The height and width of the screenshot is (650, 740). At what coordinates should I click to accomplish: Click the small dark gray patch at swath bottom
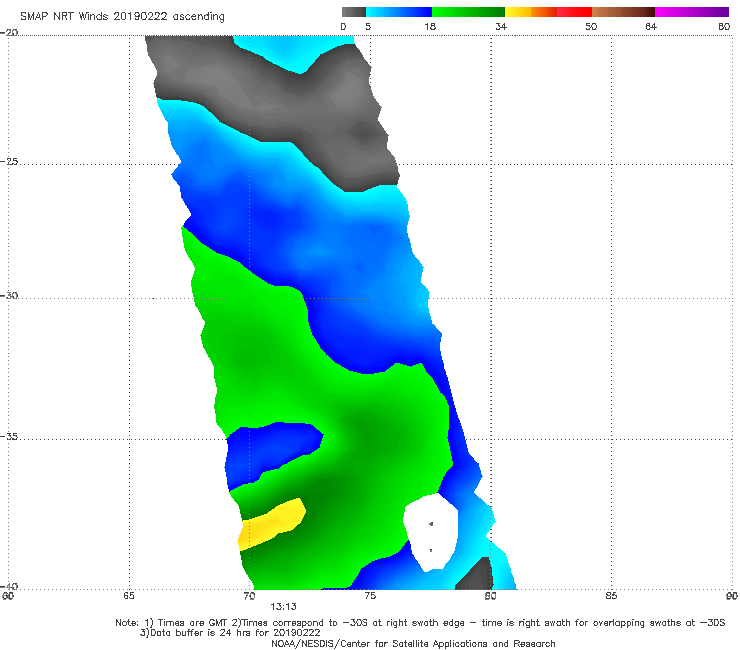[476, 575]
